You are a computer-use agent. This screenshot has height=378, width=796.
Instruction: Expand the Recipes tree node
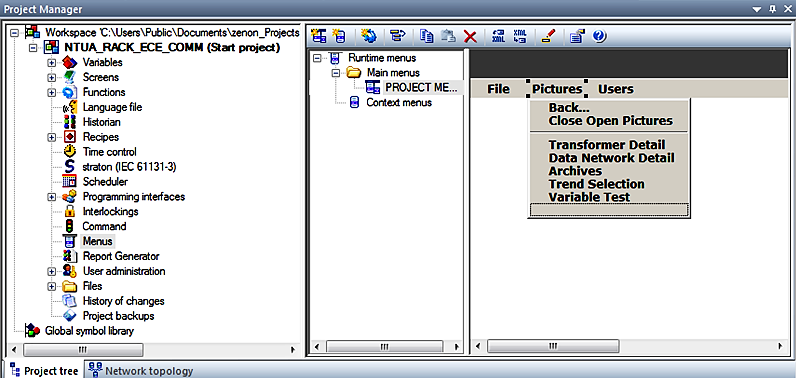pyautogui.click(x=51, y=138)
